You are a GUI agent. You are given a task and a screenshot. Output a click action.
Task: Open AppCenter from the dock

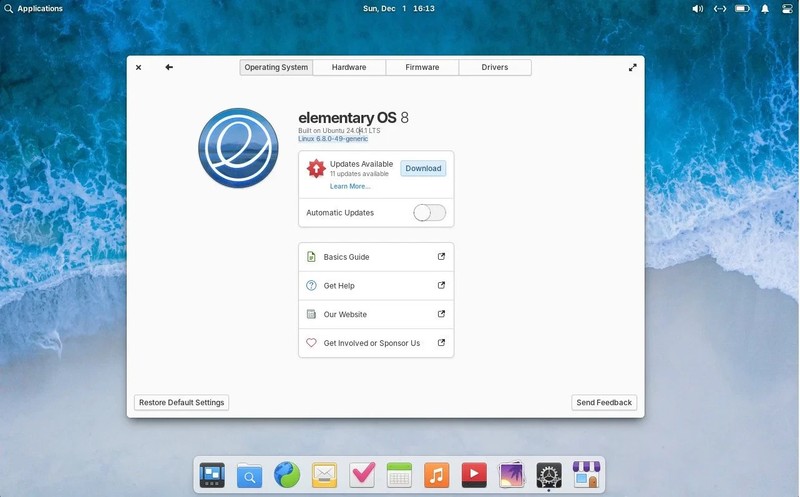click(586, 475)
